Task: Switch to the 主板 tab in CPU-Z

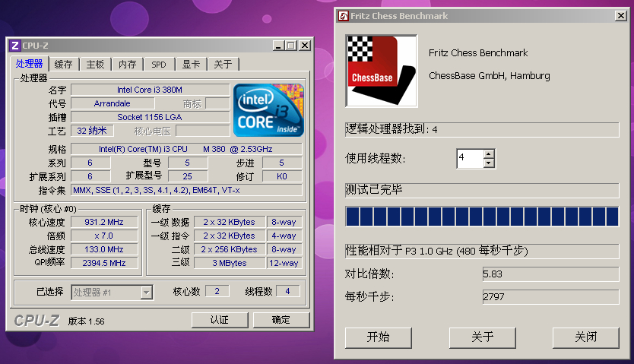Action: (x=95, y=65)
